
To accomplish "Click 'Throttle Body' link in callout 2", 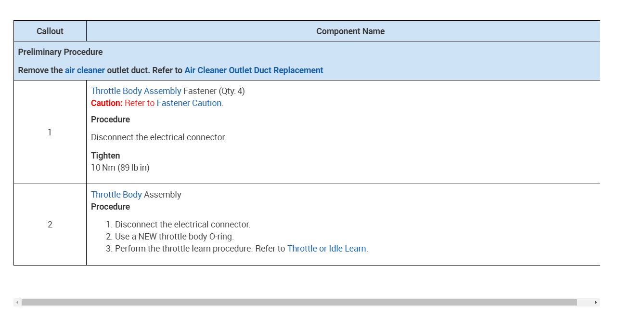I will pyautogui.click(x=116, y=195).
